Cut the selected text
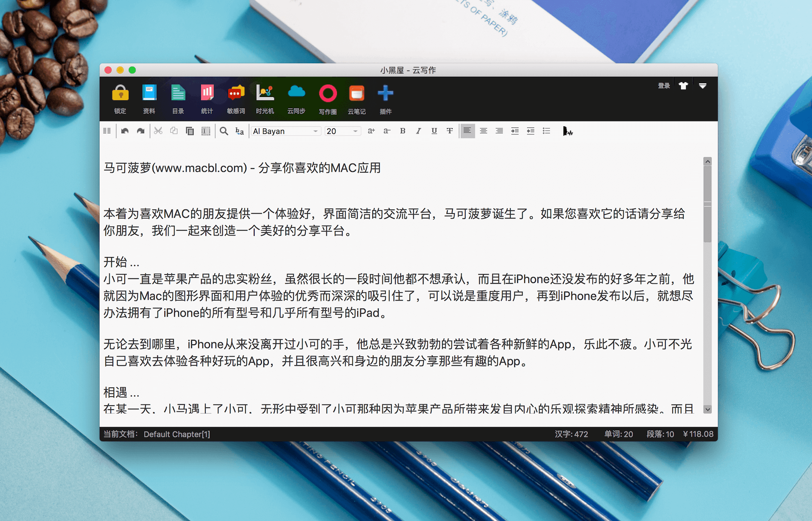 click(x=158, y=131)
